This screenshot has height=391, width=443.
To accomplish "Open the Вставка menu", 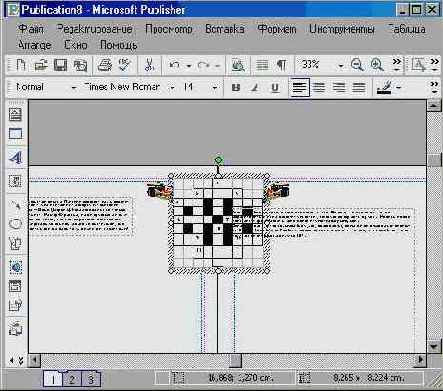I will [225, 29].
